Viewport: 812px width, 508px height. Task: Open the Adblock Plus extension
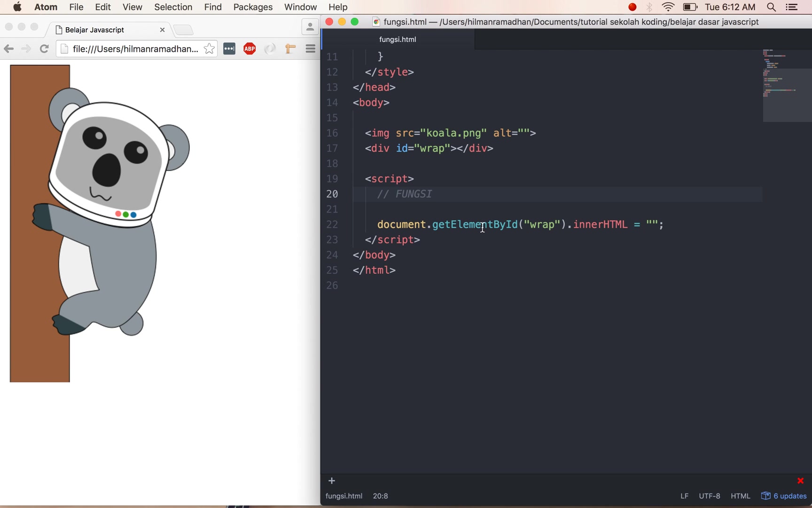[250, 49]
